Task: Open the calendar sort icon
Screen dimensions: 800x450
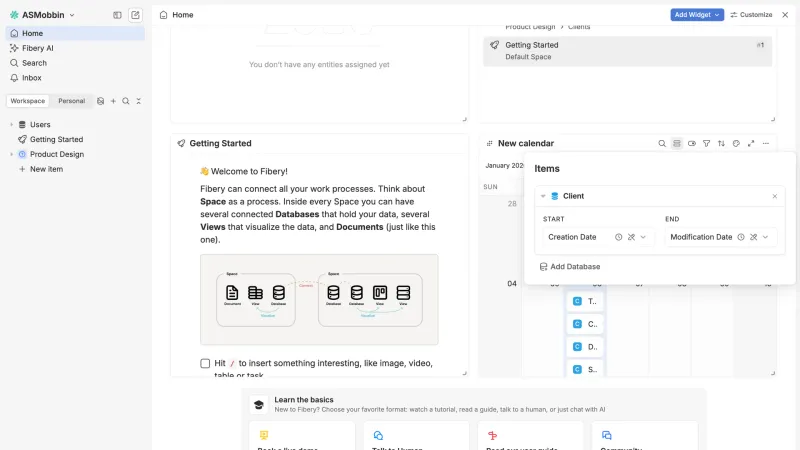Action: click(x=721, y=143)
